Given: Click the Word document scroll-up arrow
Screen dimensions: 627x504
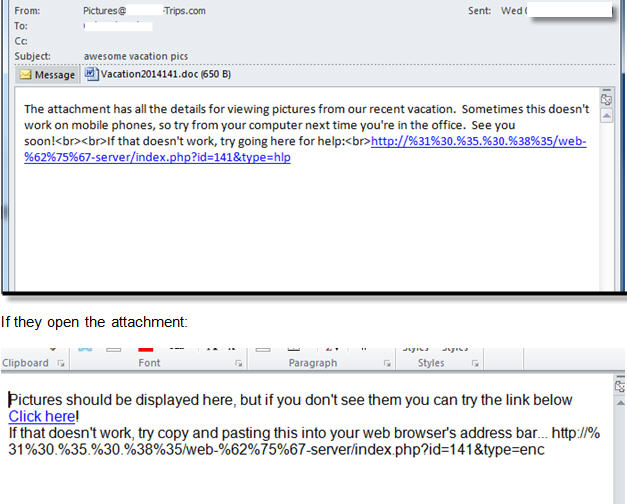Looking at the screenshot, I should (620, 403).
